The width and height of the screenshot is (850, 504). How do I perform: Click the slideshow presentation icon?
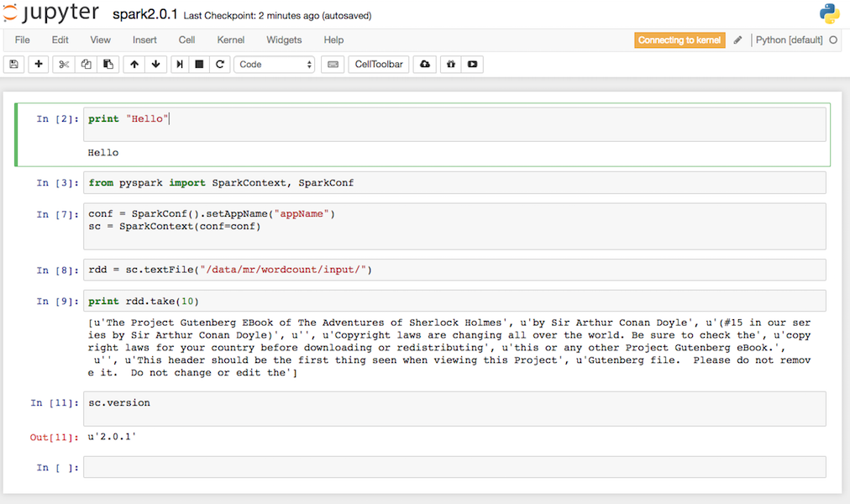(472, 65)
